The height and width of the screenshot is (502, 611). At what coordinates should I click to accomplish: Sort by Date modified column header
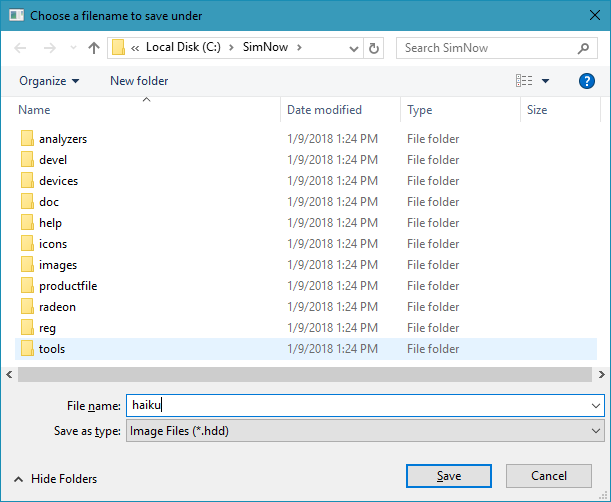point(324,110)
